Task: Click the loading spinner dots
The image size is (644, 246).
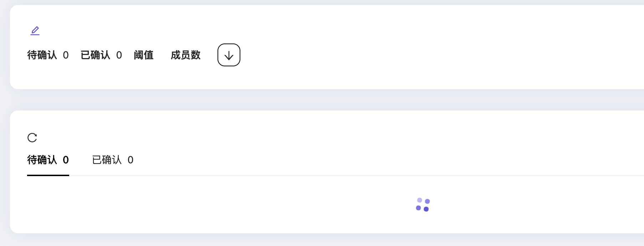Action: tap(423, 205)
